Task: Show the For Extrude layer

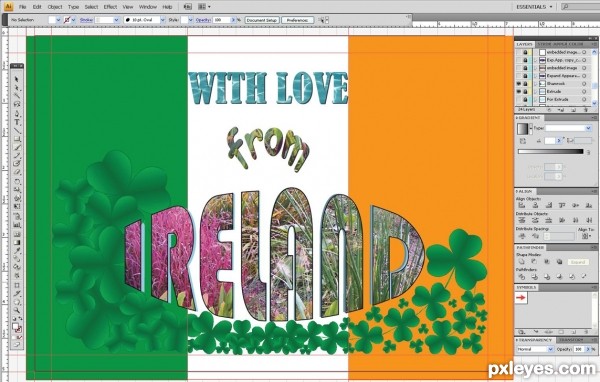Action: 519,99
